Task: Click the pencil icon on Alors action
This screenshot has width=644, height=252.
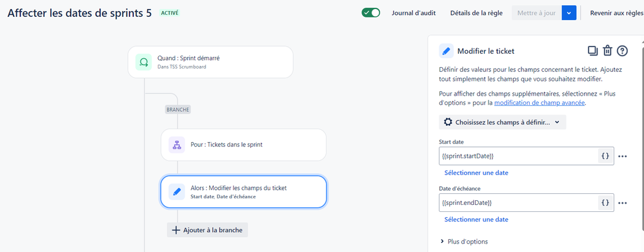Action: tap(177, 191)
